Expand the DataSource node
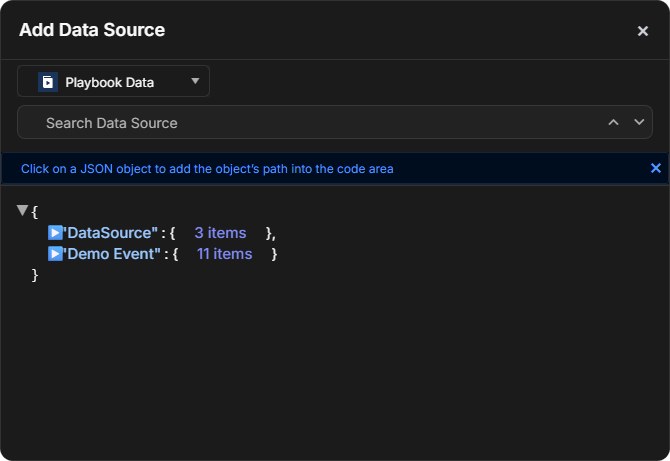 (55, 233)
